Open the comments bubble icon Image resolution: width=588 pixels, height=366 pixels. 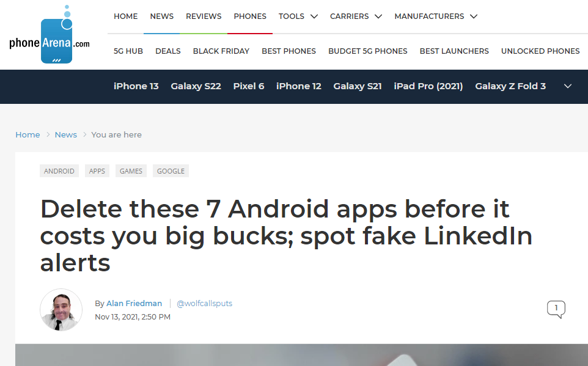[556, 309]
